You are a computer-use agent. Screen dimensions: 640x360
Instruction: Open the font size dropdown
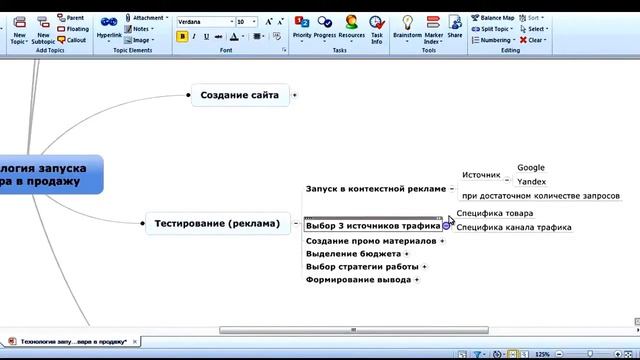pos(254,22)
